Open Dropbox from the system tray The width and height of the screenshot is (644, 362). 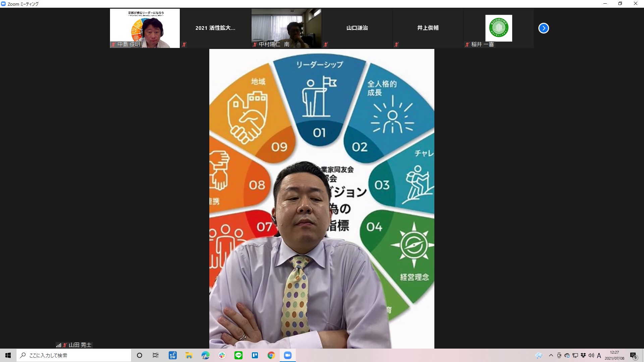(583, 355)
